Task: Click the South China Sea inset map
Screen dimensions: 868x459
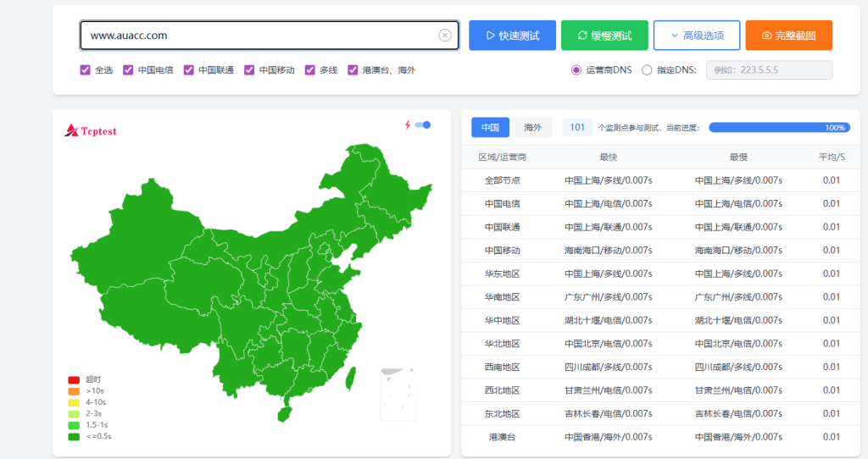Action: coord(398,395)
